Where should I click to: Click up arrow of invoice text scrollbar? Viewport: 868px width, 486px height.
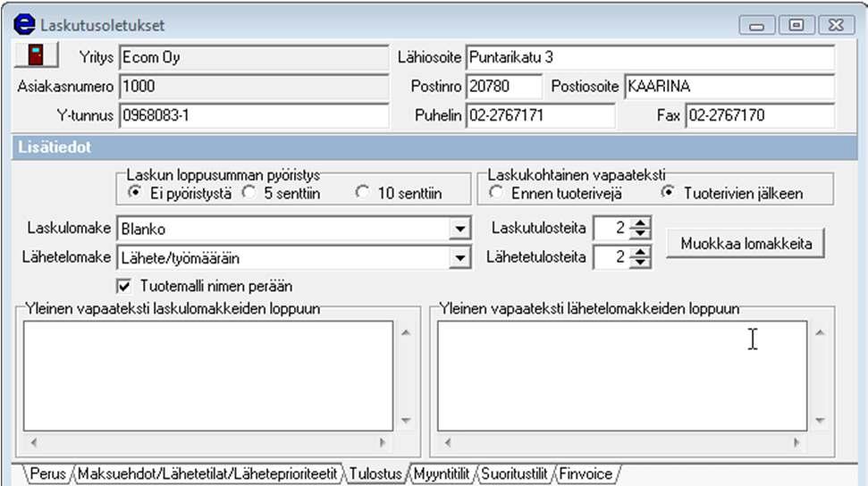(x=406, y=332)
